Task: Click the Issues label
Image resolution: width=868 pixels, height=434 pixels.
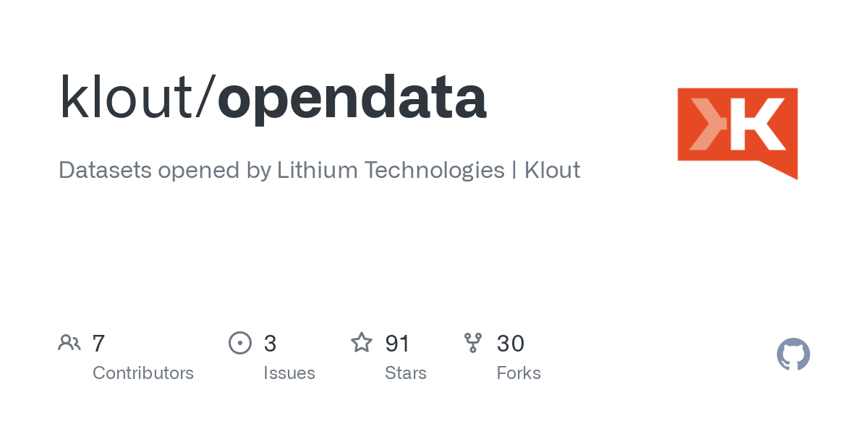Action: pos(289,373)
